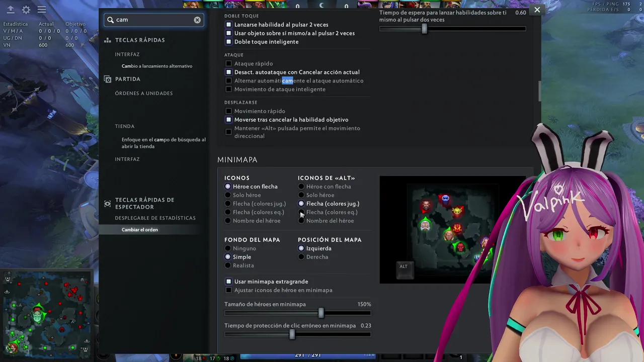Open Teclas Rápidas section
This screenshot has height=362, width=644.
140,40
